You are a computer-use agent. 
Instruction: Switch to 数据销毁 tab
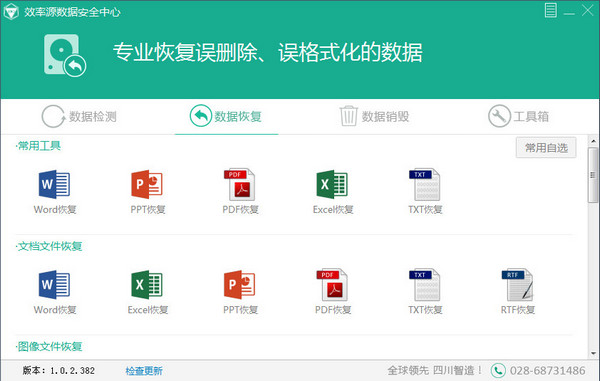pos(374,116)
